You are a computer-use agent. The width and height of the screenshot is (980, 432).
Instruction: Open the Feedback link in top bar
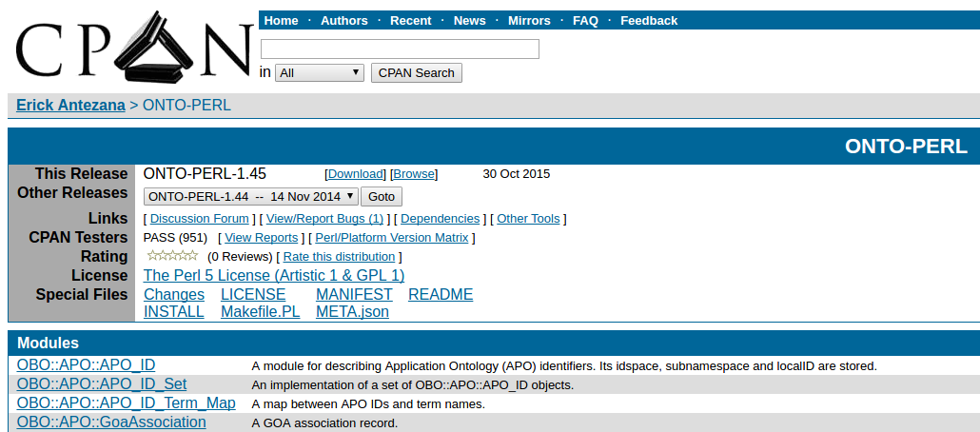pos(649,21)
